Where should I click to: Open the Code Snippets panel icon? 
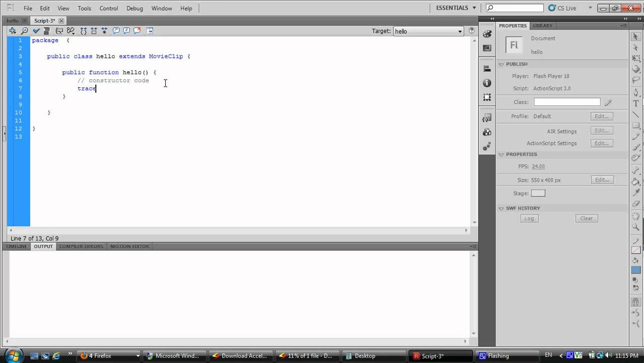[x=487, y=118]
